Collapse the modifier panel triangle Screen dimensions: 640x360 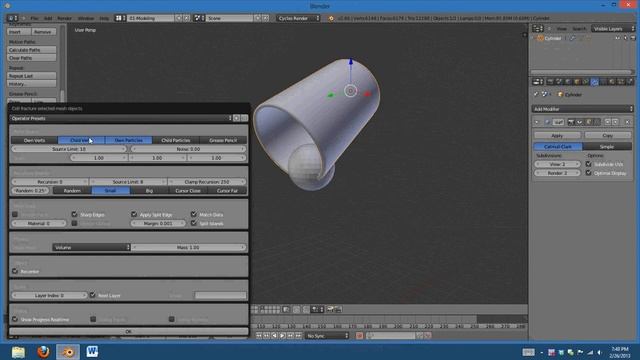pyautogui.click(x=537, y=122)
